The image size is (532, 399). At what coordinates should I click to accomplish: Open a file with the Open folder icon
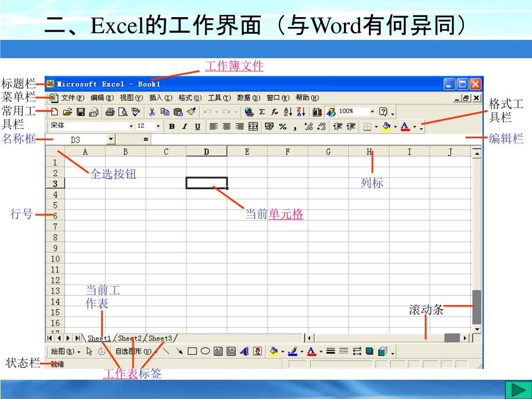(68, 112)
